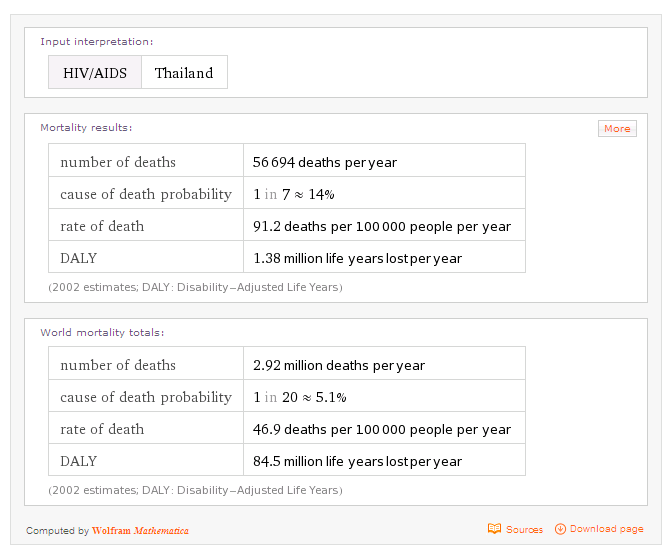Click the Sources book icon
The height and width of the screenshot is (558, 672).
pos(494,529)
